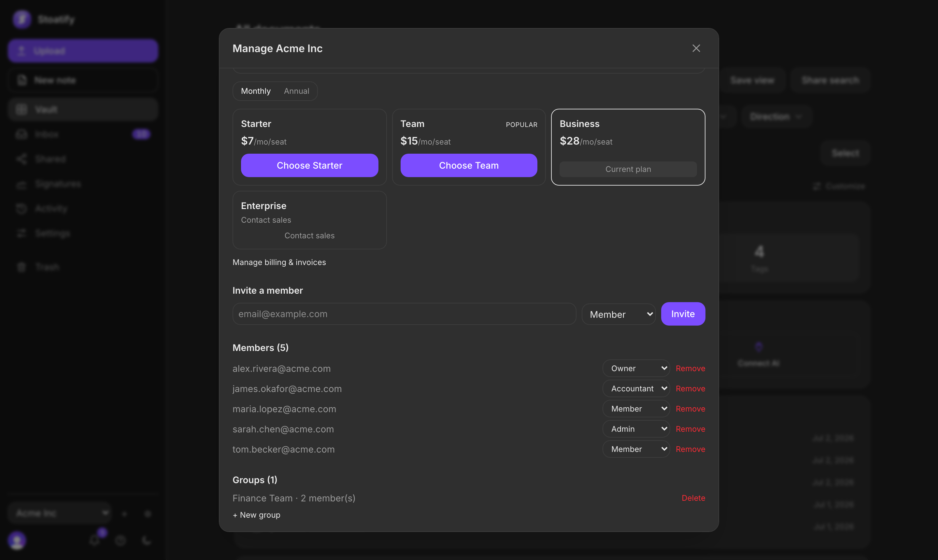Switch billing to Monthly
Viewport: 938px width, 560px height.
click(256, 91)
